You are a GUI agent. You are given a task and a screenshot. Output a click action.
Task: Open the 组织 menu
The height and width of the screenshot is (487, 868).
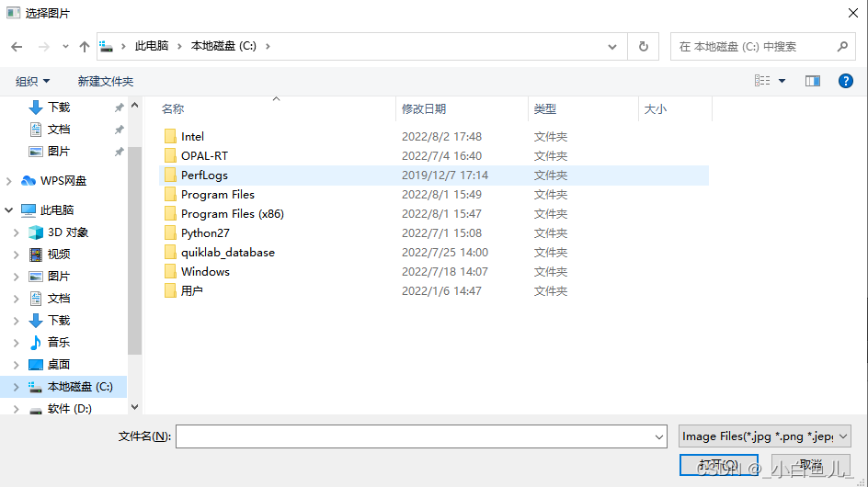(x=33, y=82)
